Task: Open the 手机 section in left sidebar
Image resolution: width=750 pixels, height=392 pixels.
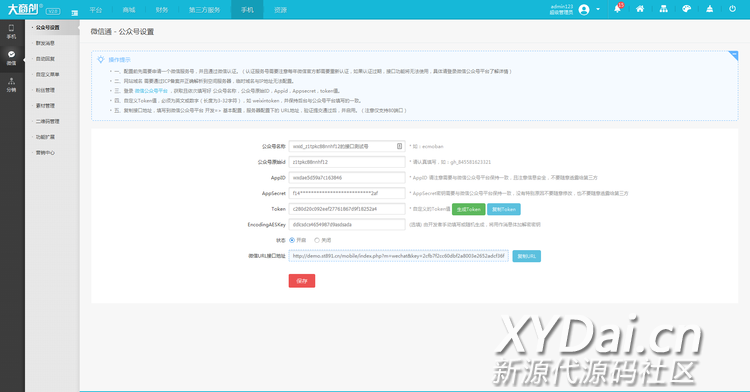Action: click(11, 32)
